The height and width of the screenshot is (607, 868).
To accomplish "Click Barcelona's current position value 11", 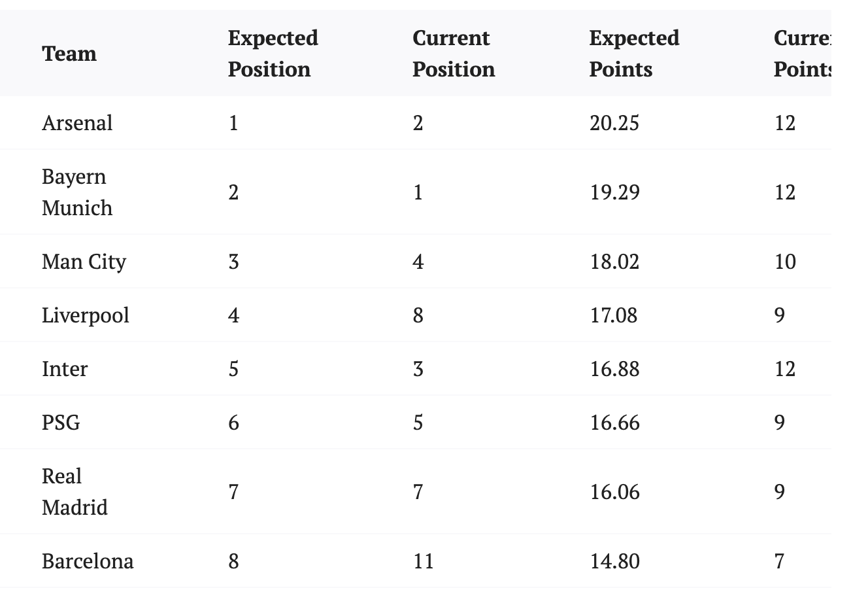I will pos(423,561).
